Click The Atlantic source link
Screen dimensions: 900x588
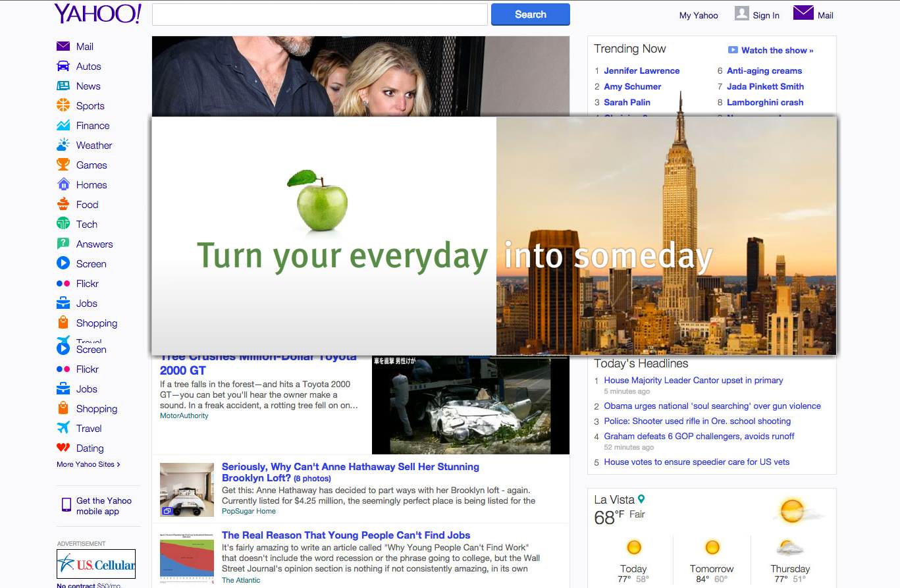pos(241,580)
